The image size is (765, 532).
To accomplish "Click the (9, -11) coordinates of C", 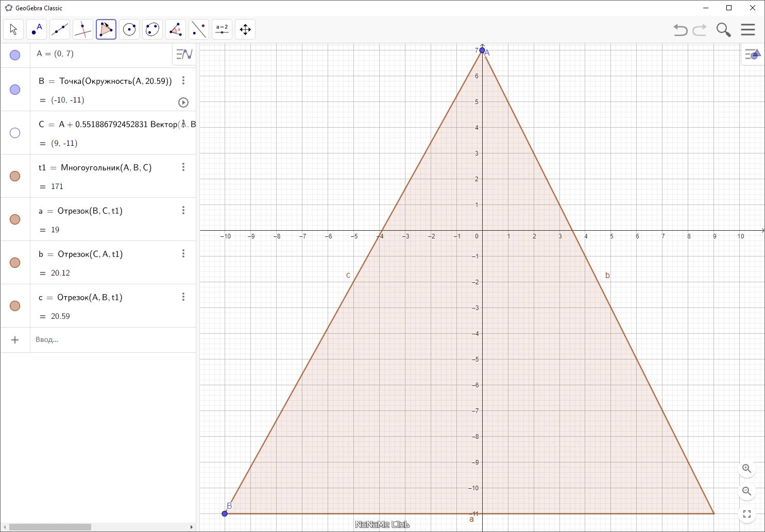I will pyautogui.click(x=64, y=143).
